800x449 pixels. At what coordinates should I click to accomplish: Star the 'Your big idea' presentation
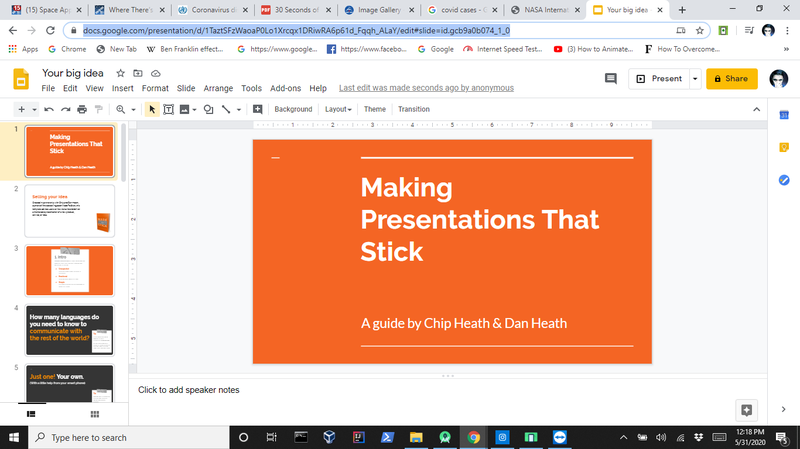[x=120, y=73]
